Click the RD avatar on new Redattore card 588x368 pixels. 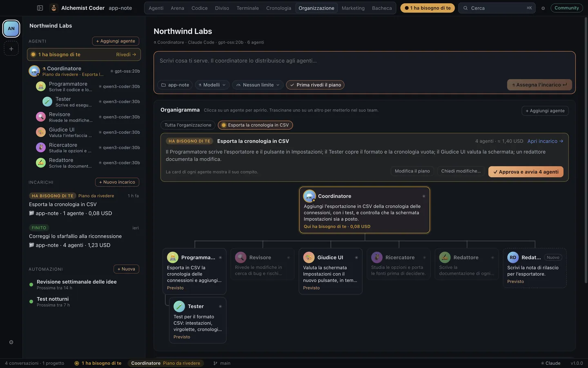tap(513, 258)
